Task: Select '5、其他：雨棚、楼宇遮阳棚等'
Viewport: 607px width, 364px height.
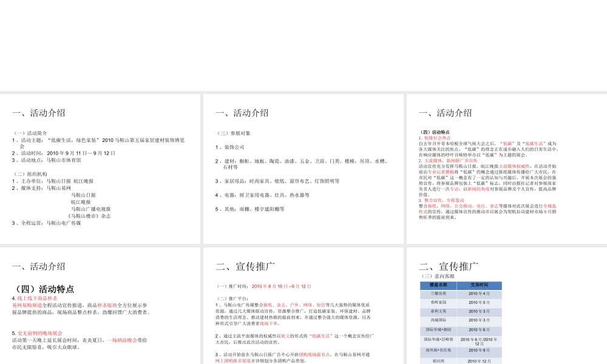Action: pos(249,209)
